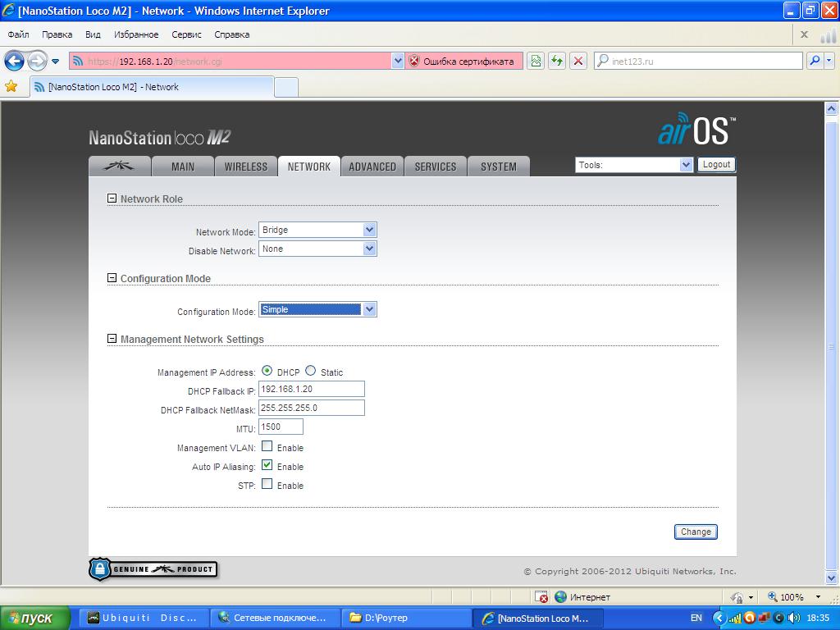This screenshot has width=840, height=630.
Task: Click the Logout button
Action: [x=715, y=164]
